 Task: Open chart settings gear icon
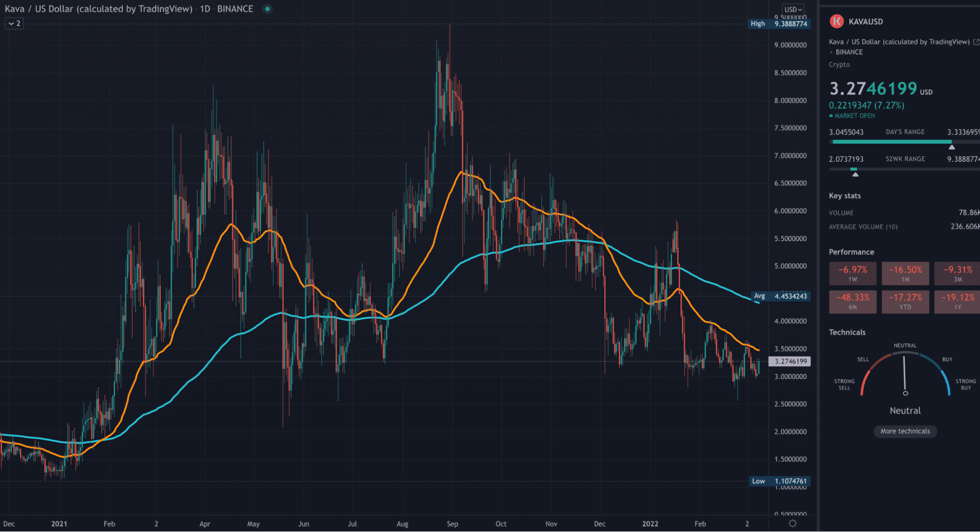click(792, 524)
